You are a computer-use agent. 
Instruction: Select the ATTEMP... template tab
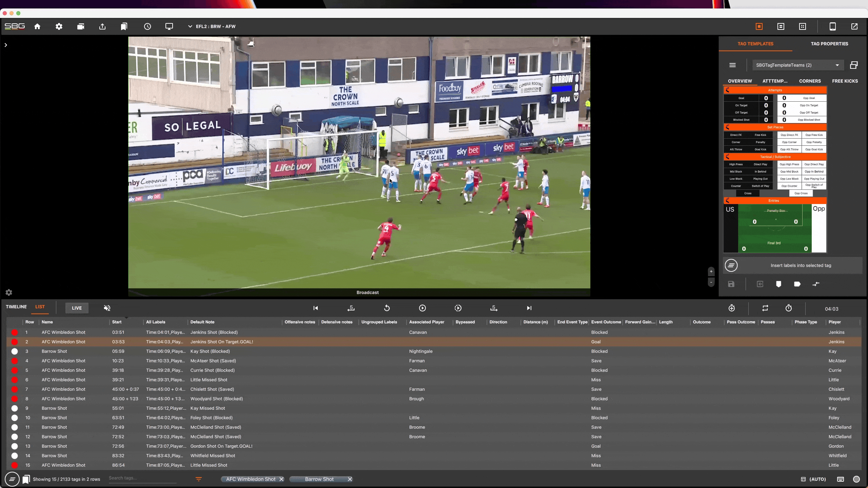(775, 81)
